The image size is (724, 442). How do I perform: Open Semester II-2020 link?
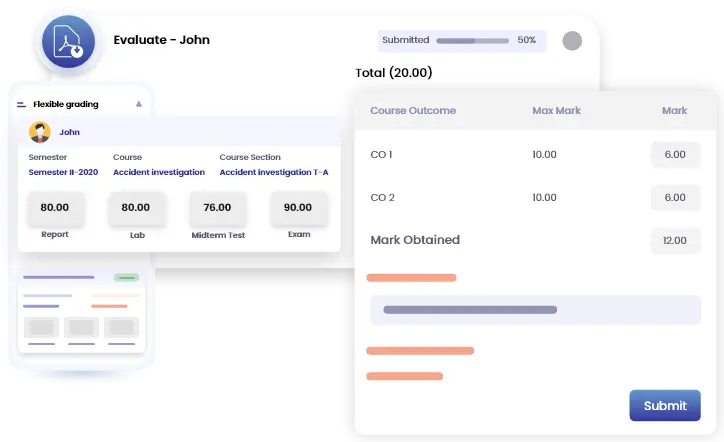tap(64, 172)
